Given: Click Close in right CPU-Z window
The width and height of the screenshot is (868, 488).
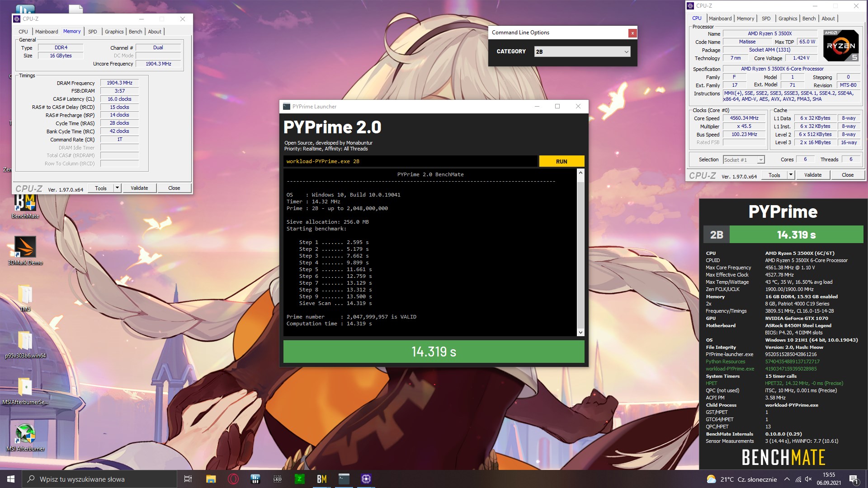Looking at the screenshot, I should [848, 175].
